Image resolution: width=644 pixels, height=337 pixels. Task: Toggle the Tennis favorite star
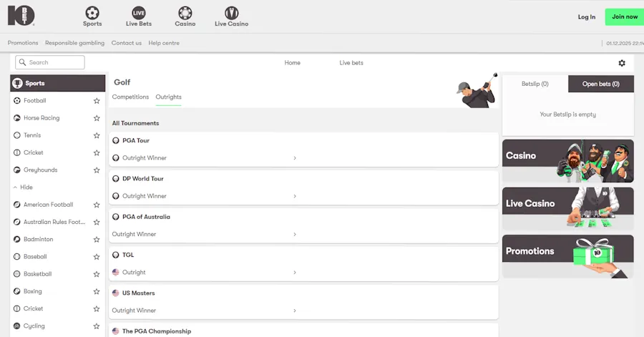(97, 135)
